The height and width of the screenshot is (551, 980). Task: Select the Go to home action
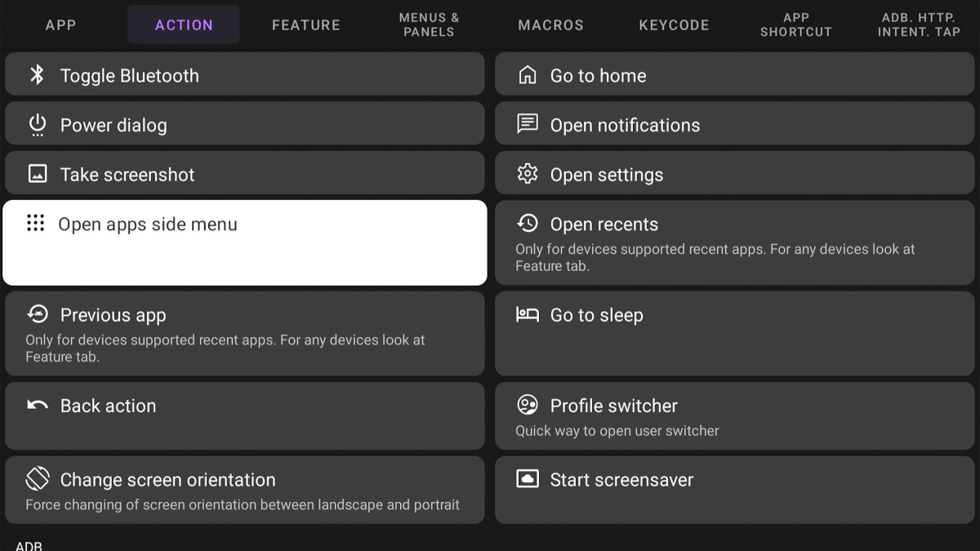point(735,74)
